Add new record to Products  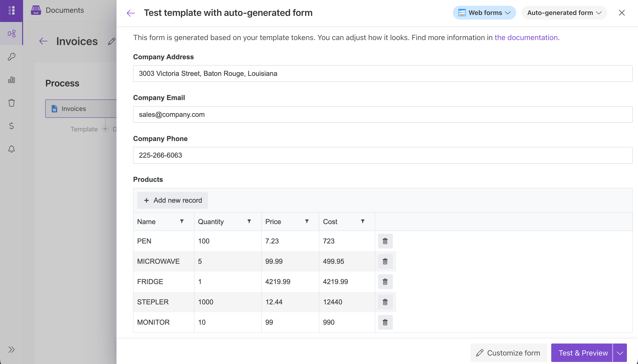172,200
